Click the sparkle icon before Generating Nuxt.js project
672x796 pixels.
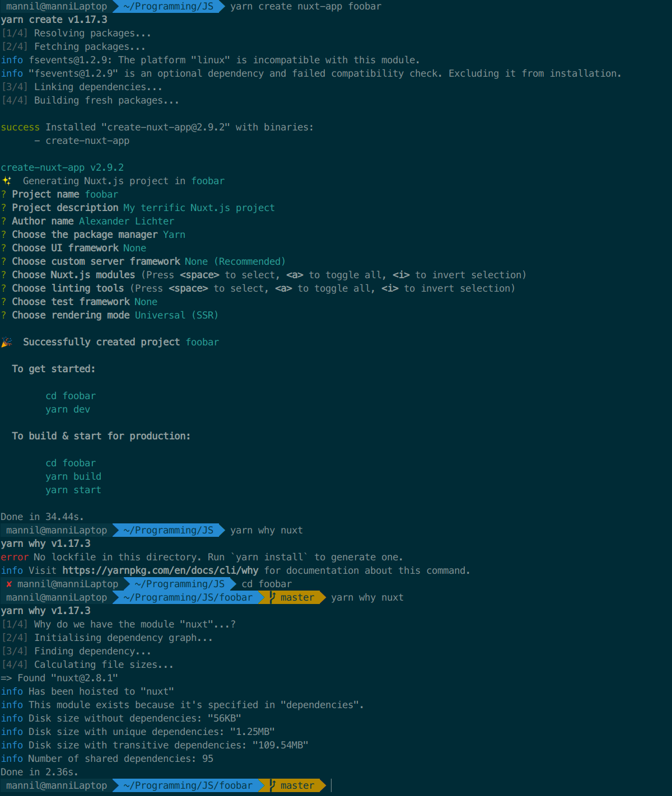click(7, 181)
